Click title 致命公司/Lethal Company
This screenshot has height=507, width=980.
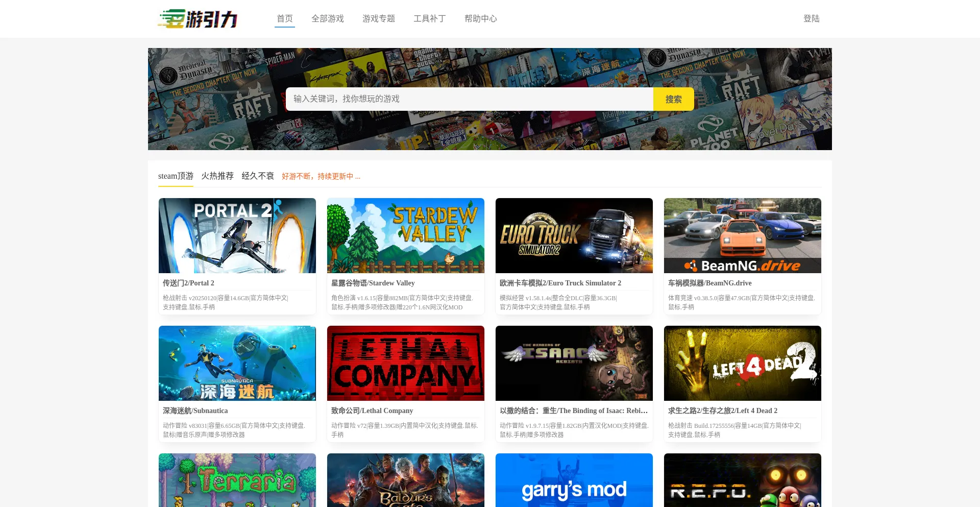(372, 411)
